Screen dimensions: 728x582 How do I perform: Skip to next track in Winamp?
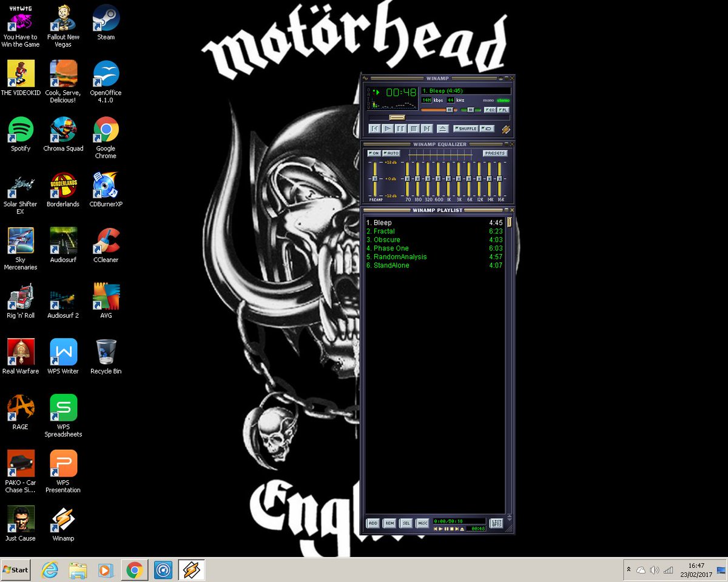(427, 129)
